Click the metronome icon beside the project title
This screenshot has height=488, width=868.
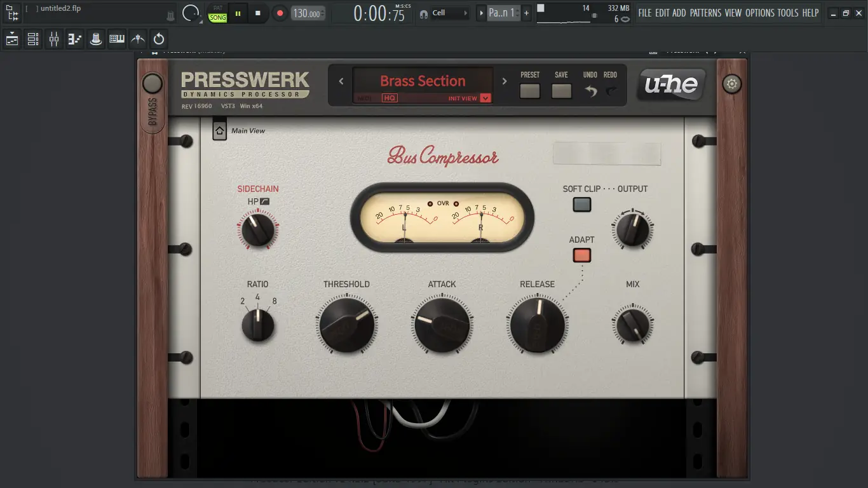pyautogui.click(x=170, y=15)
